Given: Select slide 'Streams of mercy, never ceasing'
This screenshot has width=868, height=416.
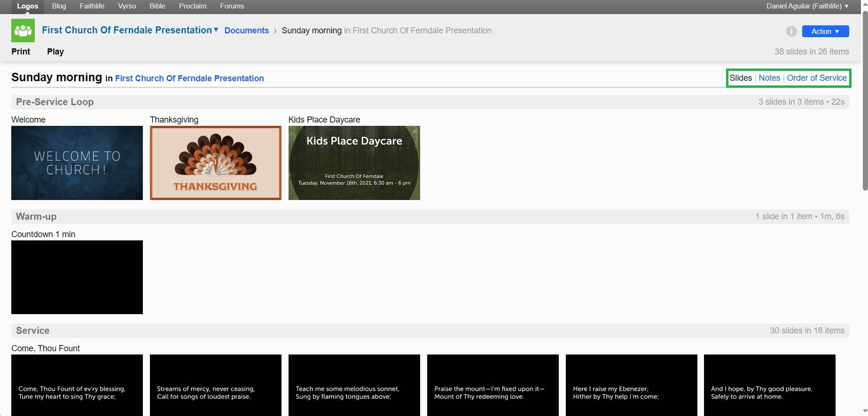Looking at the screenshot, I should coord(216,385).
